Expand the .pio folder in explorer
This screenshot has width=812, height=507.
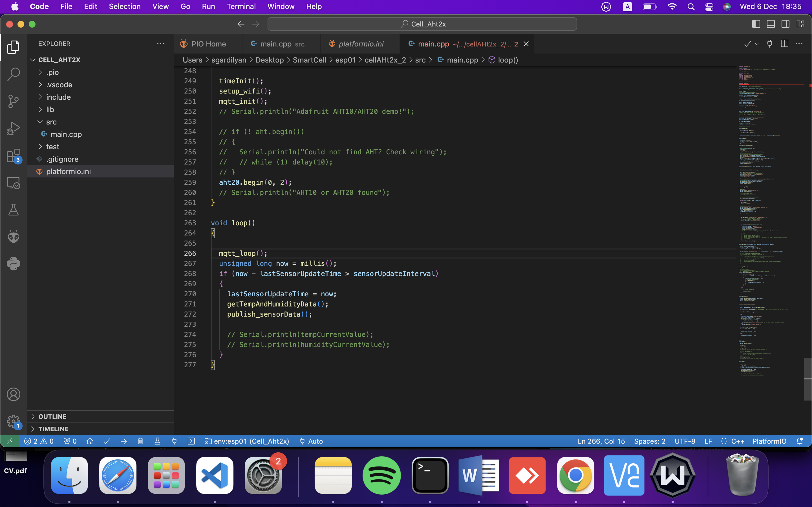pyautogui.click(x=52, y=72)
